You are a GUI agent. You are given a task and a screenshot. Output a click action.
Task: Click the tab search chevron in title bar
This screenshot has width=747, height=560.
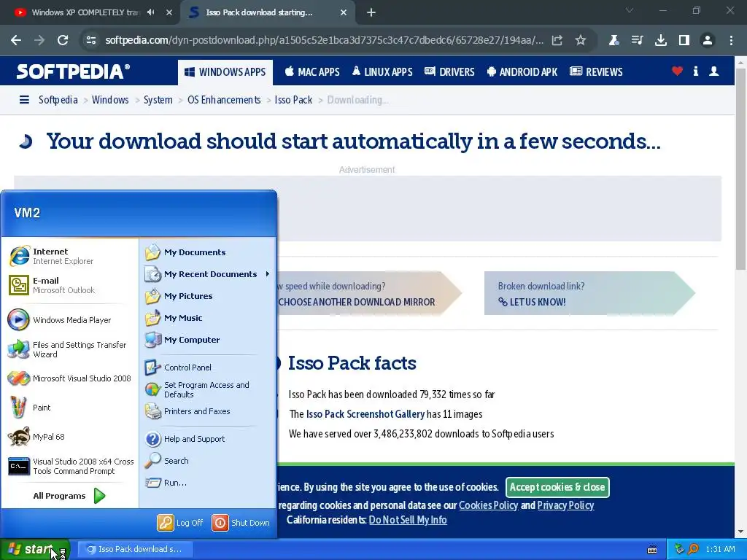click(630, 10)
